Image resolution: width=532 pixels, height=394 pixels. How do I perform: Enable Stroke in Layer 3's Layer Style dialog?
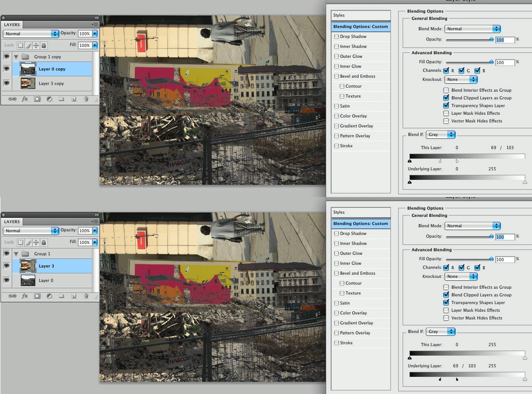pyautogui.click(x=337, y=343)
